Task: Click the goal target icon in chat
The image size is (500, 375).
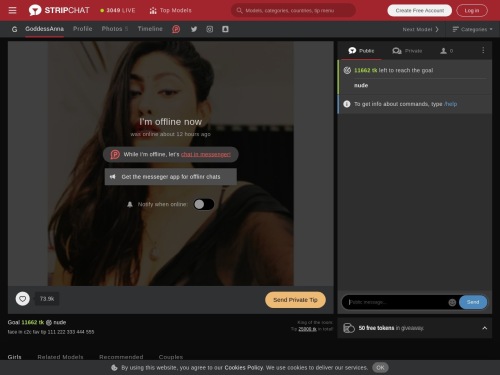Action: [347, 70]
